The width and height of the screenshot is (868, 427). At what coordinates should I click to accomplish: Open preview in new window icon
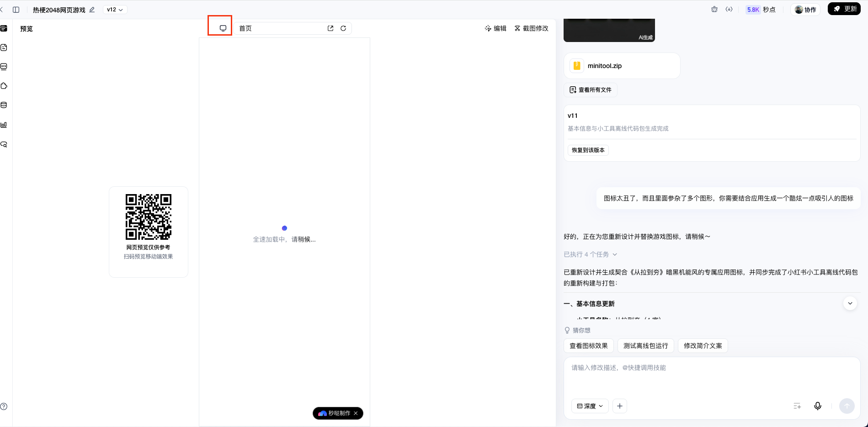click(x=330, y=28)
